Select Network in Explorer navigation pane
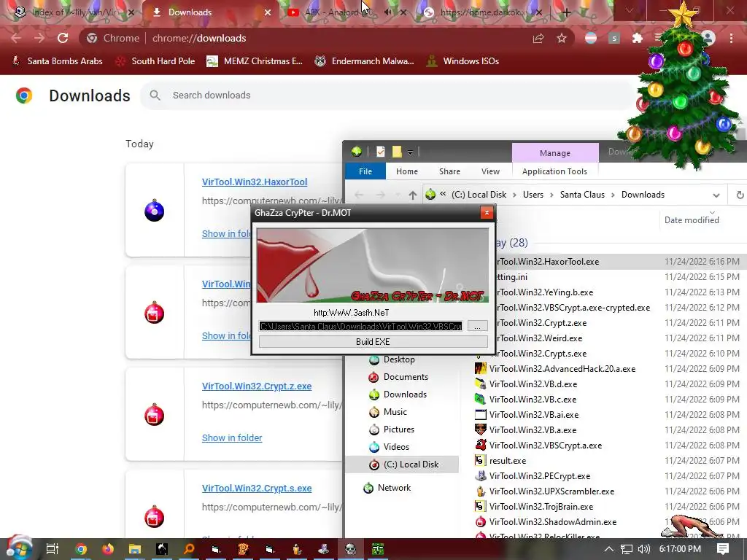 [394, 488]
